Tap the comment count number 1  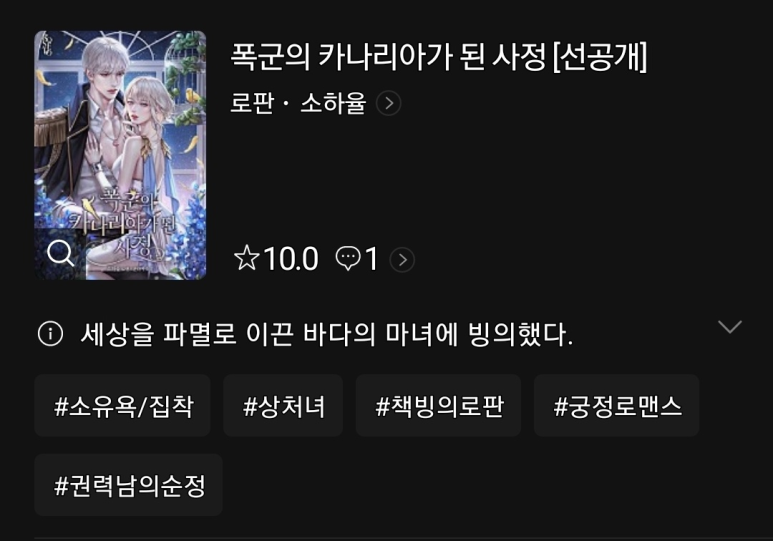point(372,259)
